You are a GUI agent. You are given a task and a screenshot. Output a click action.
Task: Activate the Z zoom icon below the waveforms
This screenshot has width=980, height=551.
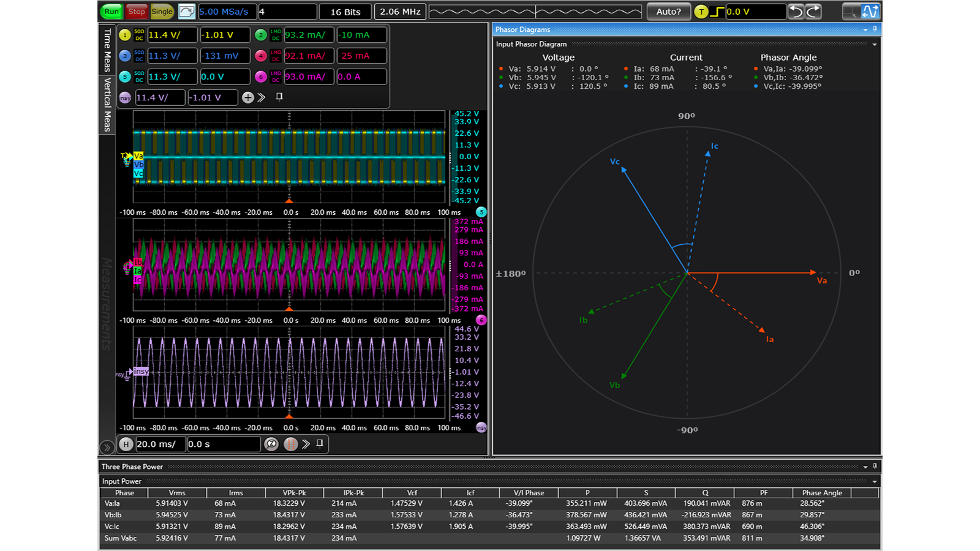click(x=271, y=444)
